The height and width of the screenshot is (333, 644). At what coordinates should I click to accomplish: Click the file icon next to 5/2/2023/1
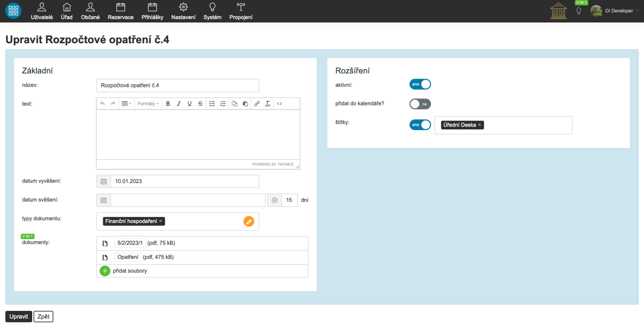tap(105, 243)
